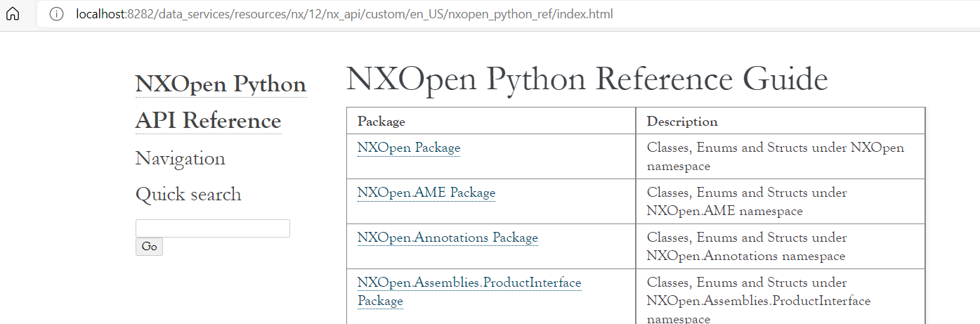980x324 pixels.
Task: Click the Go search button
Action: click(149, 247)
